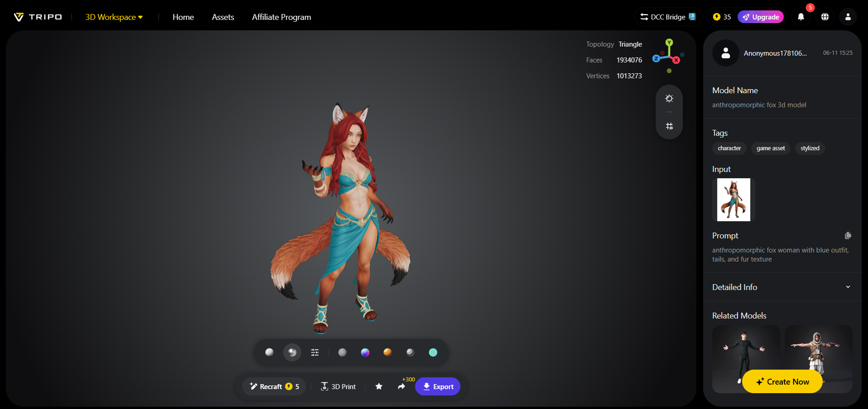
Task: Open the Anonymous178106 author avatar
Action: (726, 53)
